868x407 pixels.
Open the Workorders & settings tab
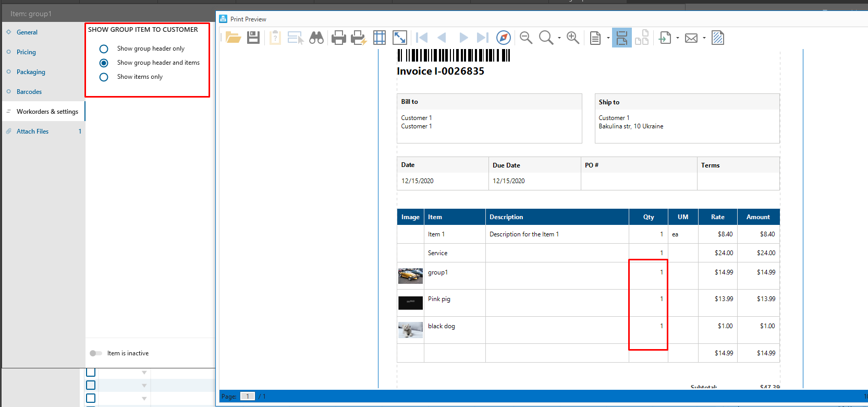[x=44, y=112]
